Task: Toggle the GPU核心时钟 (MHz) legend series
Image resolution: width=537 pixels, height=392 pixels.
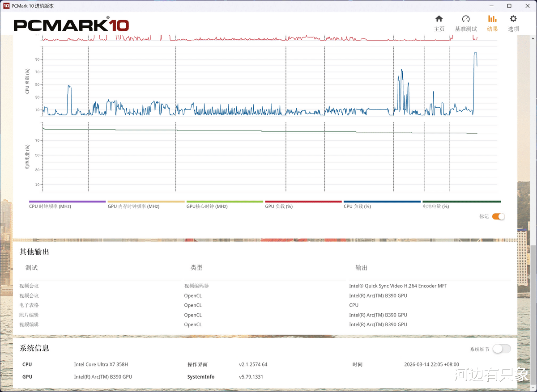Action: point(225,204)
